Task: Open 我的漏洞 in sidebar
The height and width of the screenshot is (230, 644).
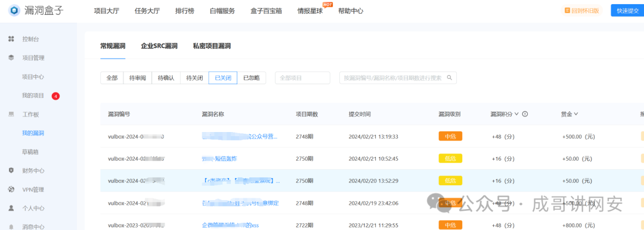Action: tap(33, 133)
